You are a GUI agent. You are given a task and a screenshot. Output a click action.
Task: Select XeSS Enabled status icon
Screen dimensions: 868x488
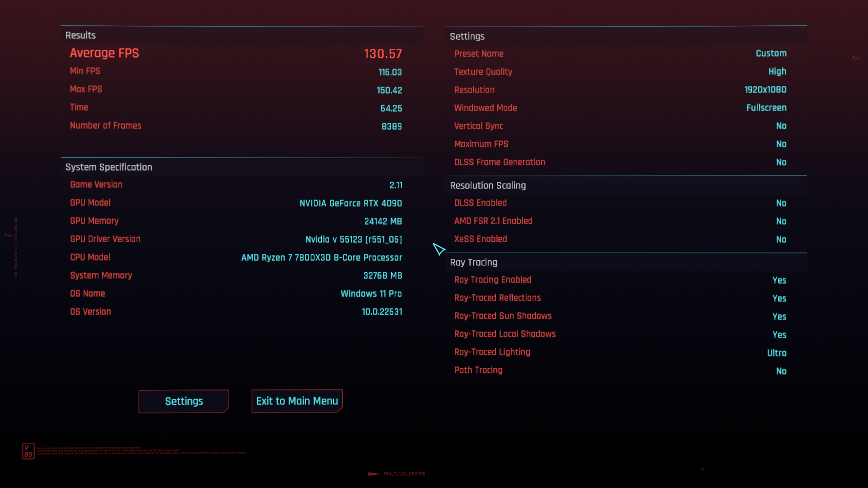781,238
